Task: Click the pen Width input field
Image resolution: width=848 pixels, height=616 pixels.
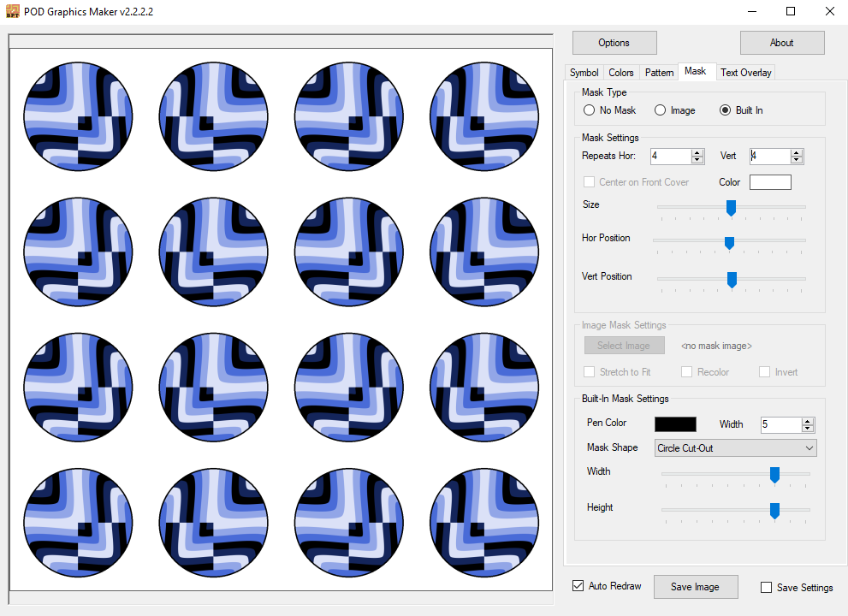Action: pos(780,424)
